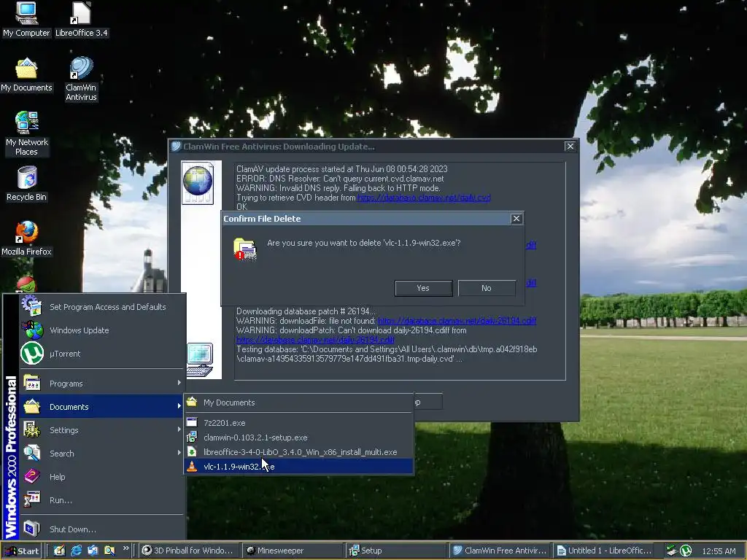Open the My Computer desktop icon
Screen dimensions: 747x560
(26, 19)
